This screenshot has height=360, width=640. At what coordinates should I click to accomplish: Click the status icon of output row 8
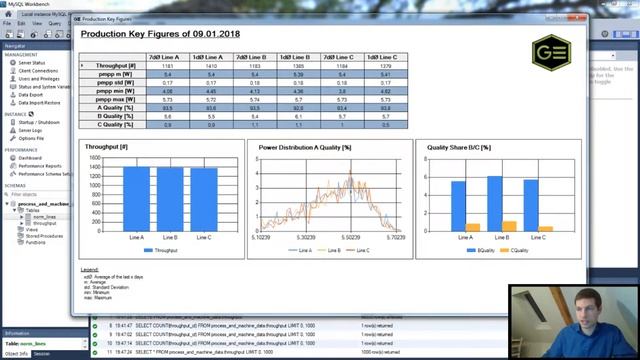95,326
